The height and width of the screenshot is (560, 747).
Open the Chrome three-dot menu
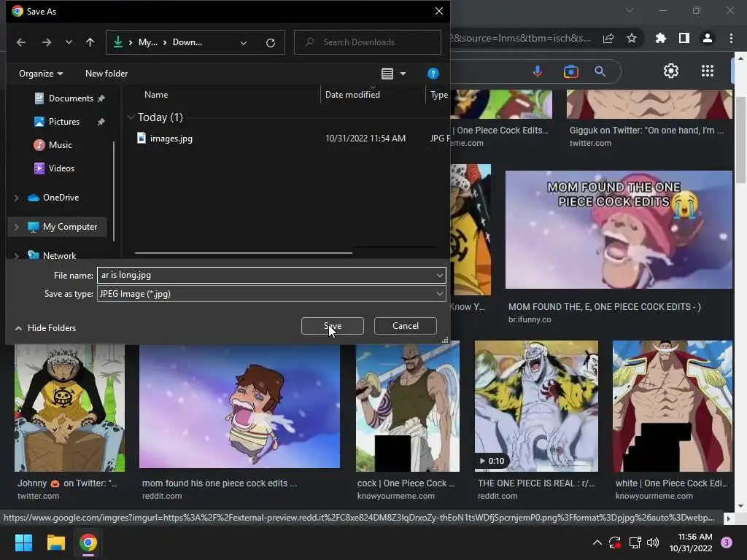tap(731, 38)
